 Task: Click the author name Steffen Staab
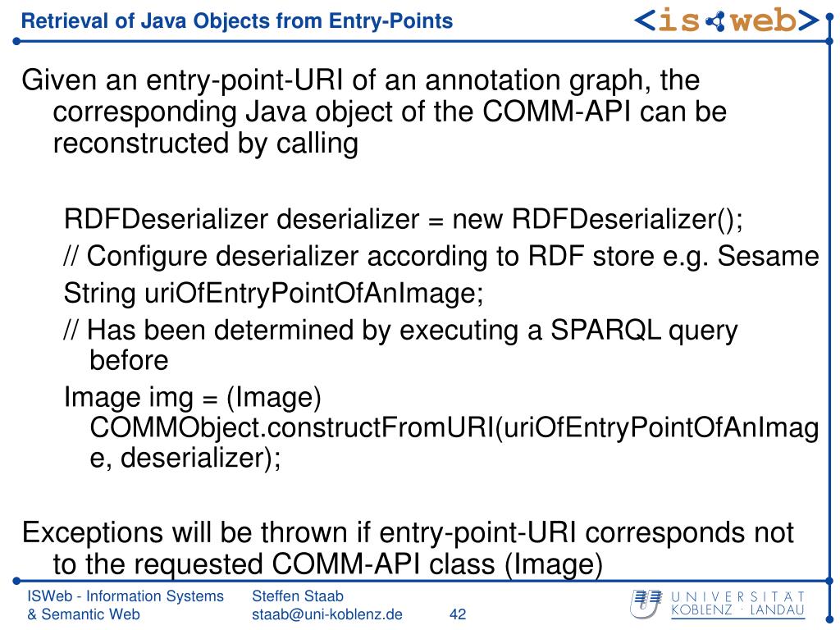coord(297,596)
